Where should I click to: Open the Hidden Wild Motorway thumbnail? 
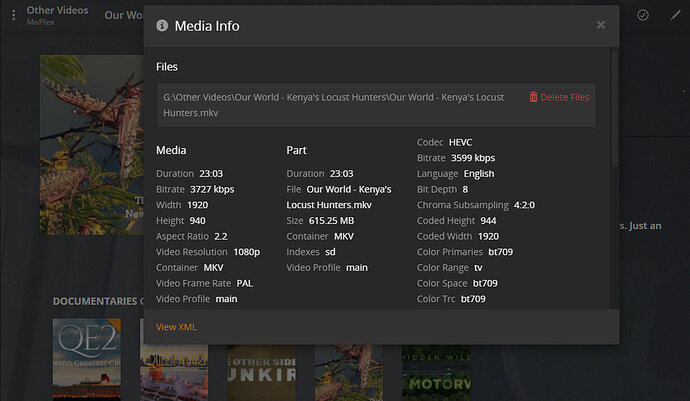tap(436, 372)
